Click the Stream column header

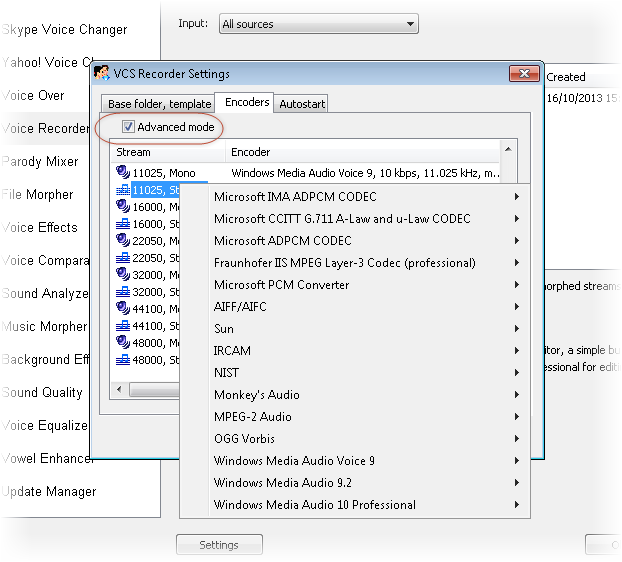[x=168, y=152]
